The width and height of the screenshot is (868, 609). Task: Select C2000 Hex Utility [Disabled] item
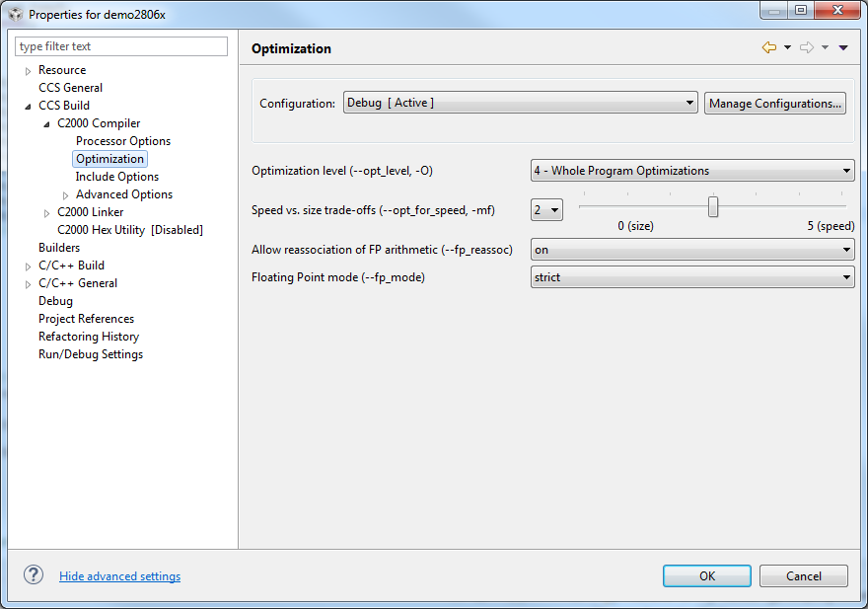(x=130, y=229)
